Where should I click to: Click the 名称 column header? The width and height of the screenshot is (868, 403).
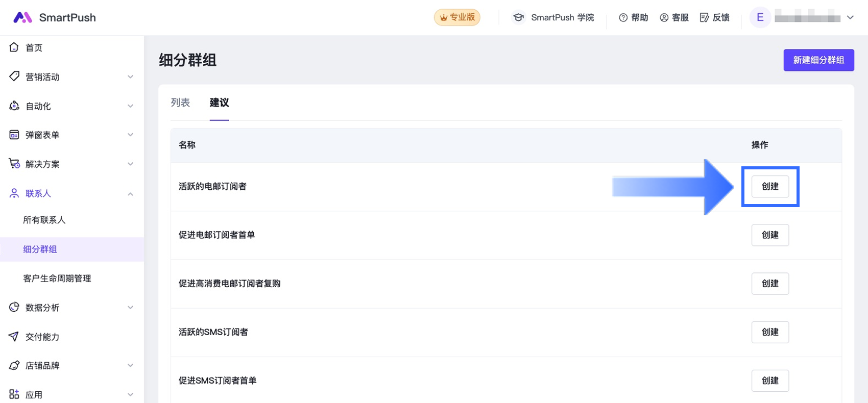187,145
